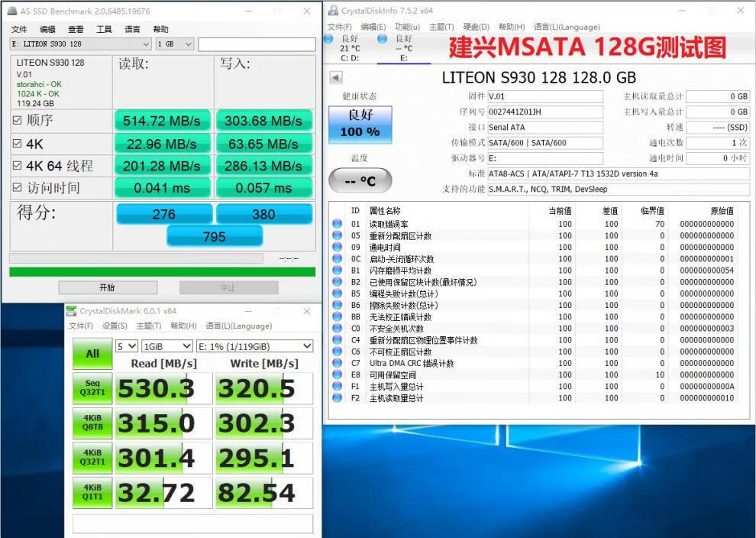Select the E: disk status orb
Viewport: 756px width, 538px height.
coord(382,39)
